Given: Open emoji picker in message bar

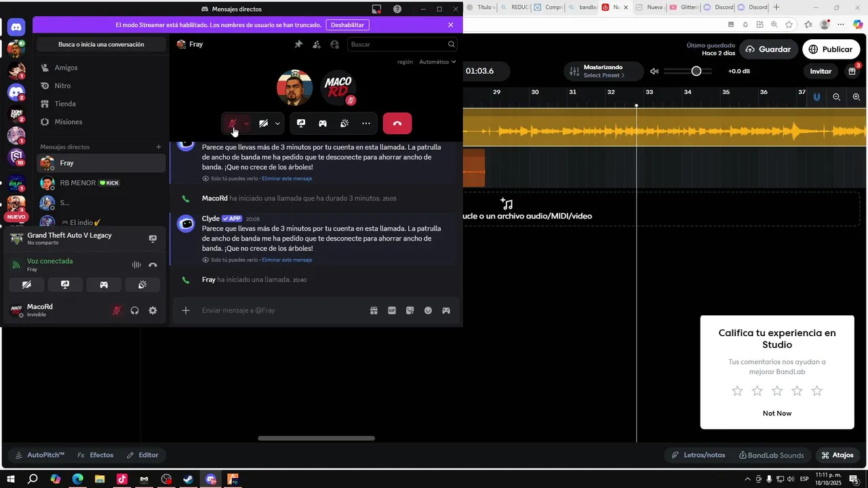Looking at the screenshot, I should 428,310.
